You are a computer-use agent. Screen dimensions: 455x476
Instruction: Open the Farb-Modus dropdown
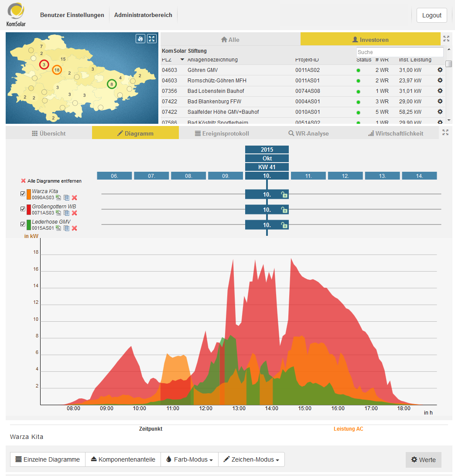point(189,459)
